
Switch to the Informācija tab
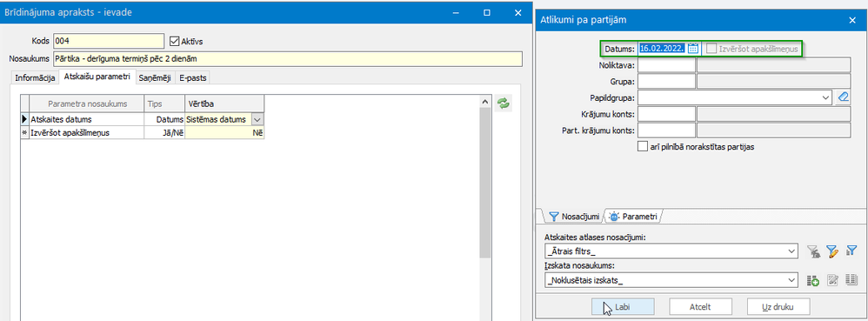(34, 78)
